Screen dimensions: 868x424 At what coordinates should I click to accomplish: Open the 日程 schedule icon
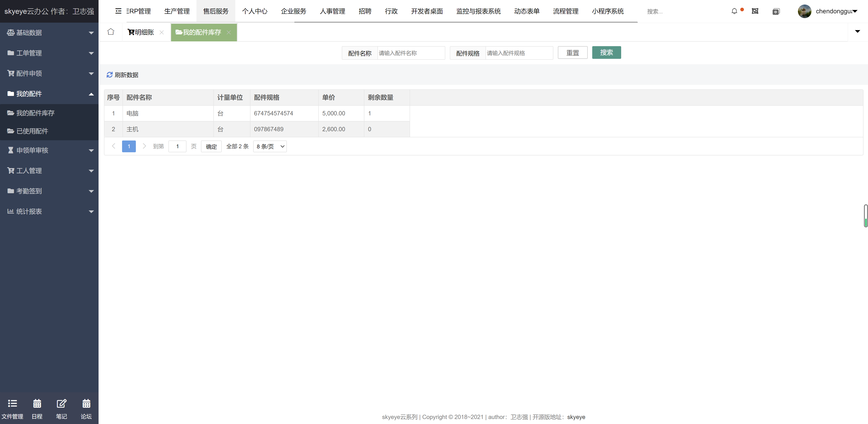pyautogui.click(x=37, y=408)
